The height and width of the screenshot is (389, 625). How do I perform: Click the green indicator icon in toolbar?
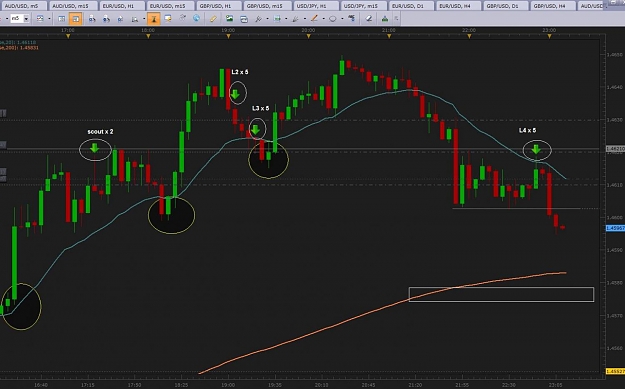click(x=385, y=18)
